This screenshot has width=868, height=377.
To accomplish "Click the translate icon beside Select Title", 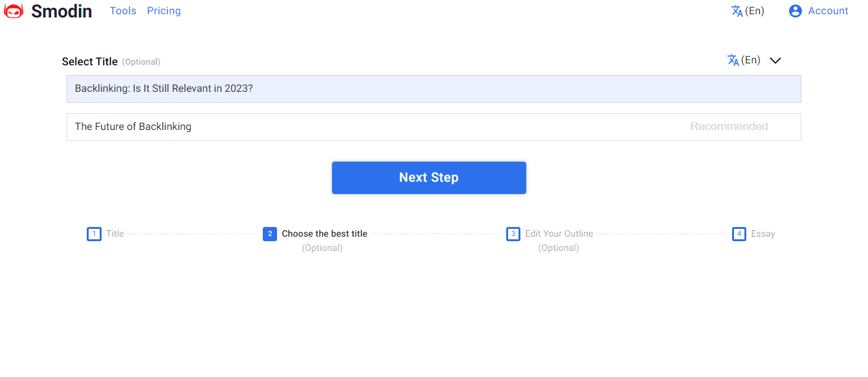I will pos(733,60).
